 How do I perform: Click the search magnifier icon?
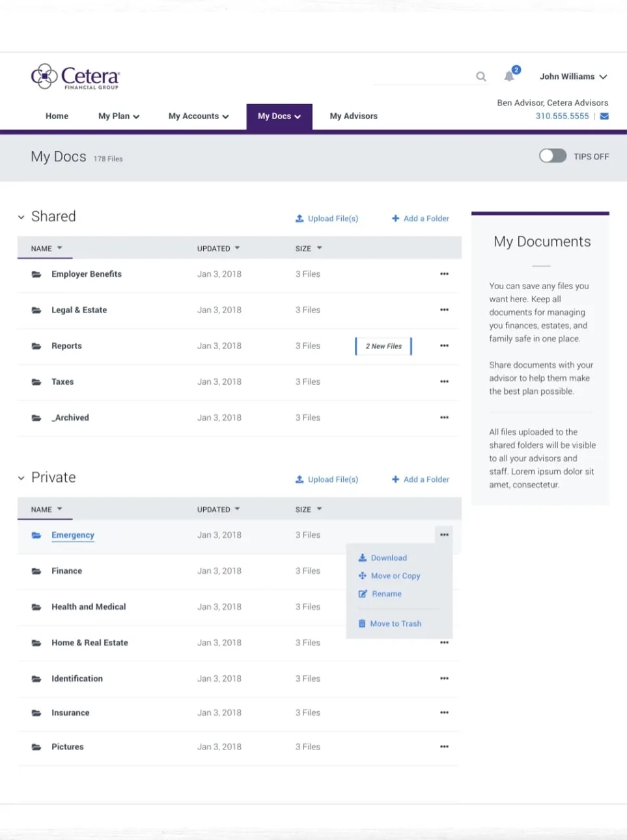[481, 77]
